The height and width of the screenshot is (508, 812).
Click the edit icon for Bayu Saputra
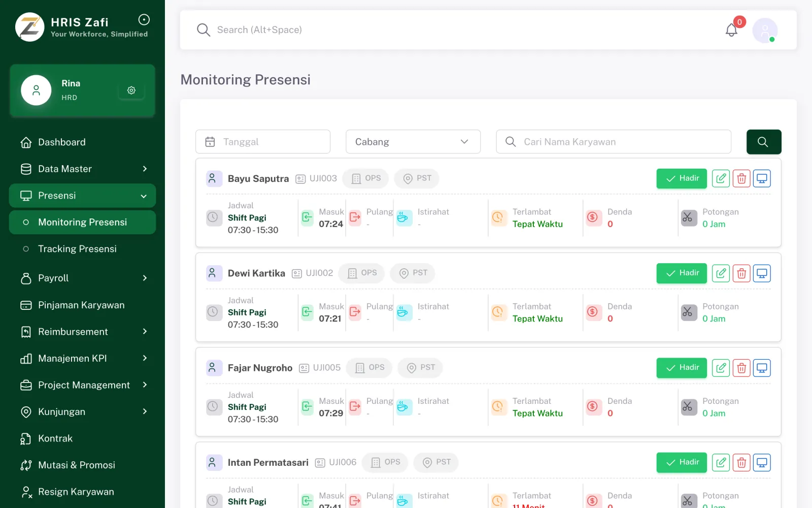tap(721, 178)
